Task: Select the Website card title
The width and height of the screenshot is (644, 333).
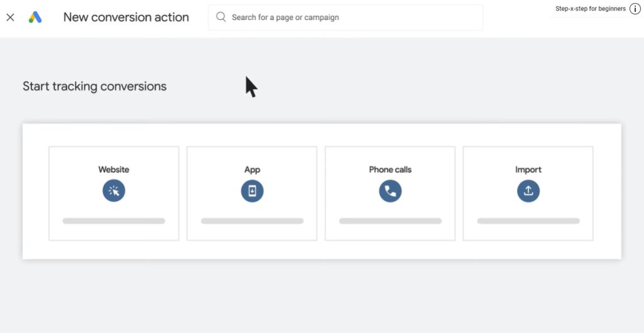Action: [114, 170]
